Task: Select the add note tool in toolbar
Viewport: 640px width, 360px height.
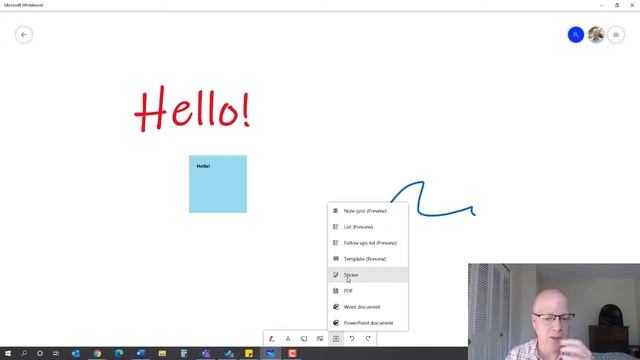Action: pos(304,339)
